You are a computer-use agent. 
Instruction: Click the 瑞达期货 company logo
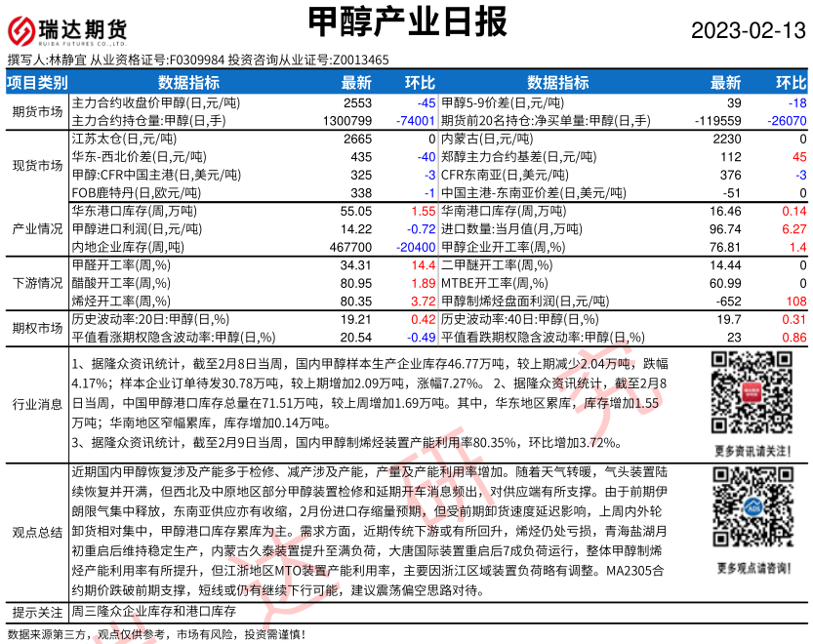point(66,29)
